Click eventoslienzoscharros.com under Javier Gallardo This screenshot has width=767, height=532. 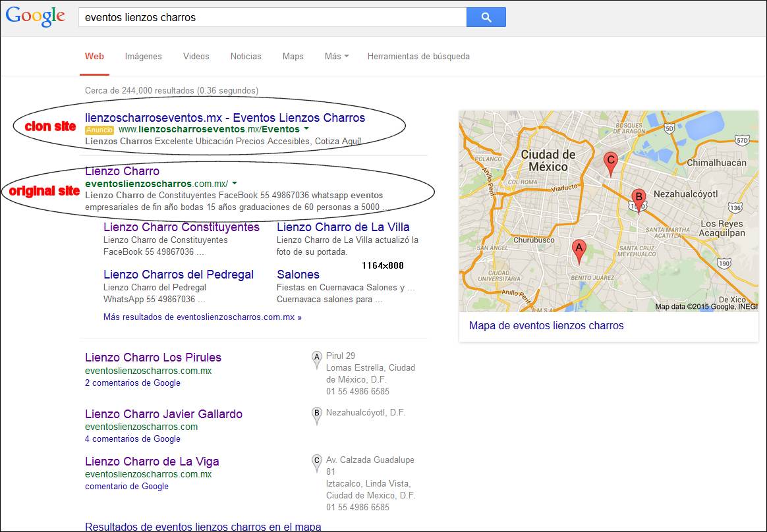pos(142,427)
